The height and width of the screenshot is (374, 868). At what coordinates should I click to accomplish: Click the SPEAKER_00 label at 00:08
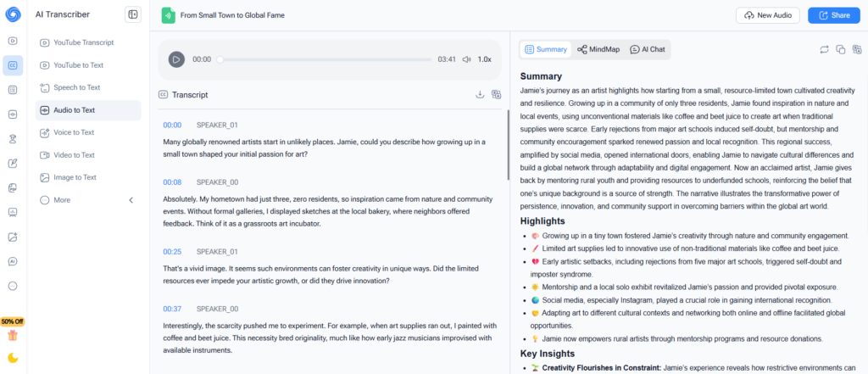(218, 182)
